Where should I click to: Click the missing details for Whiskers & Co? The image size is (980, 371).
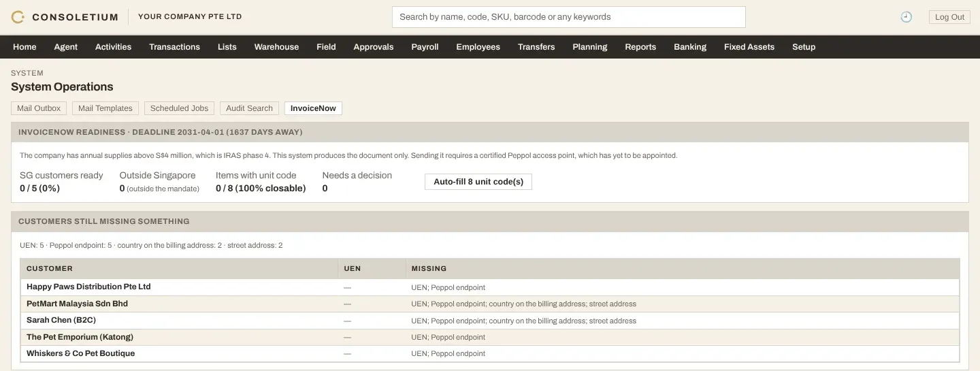click(x=448, y=354)
